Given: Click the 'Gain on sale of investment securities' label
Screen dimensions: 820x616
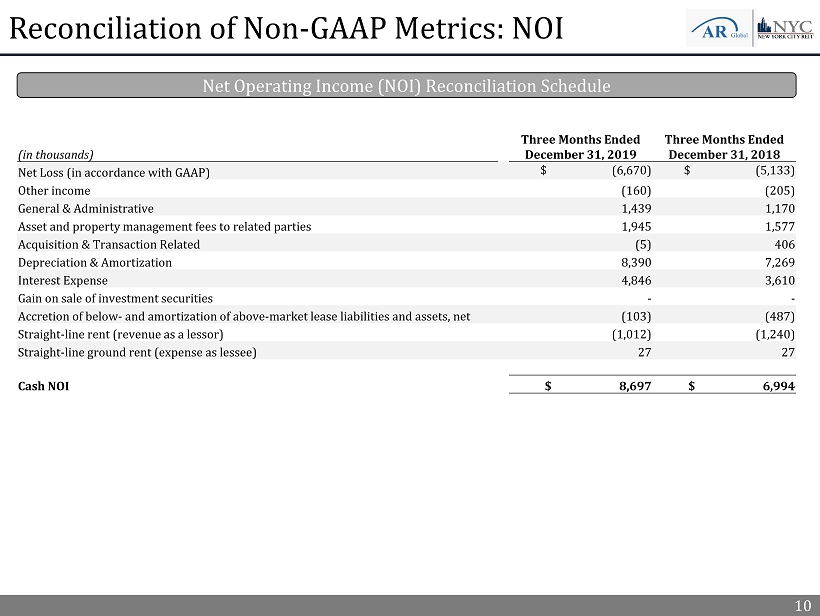Looking at the screenshot, I should pos(115,299).
